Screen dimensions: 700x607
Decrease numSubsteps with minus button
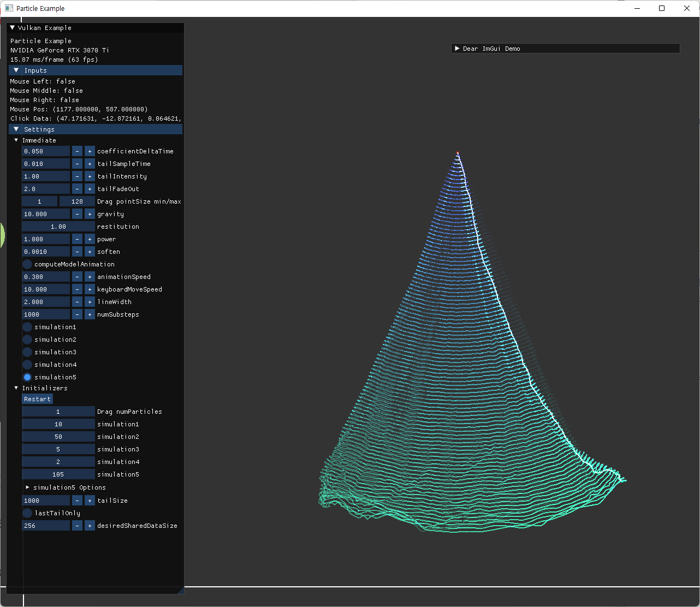pyautogui.click(x=77, y=314)
